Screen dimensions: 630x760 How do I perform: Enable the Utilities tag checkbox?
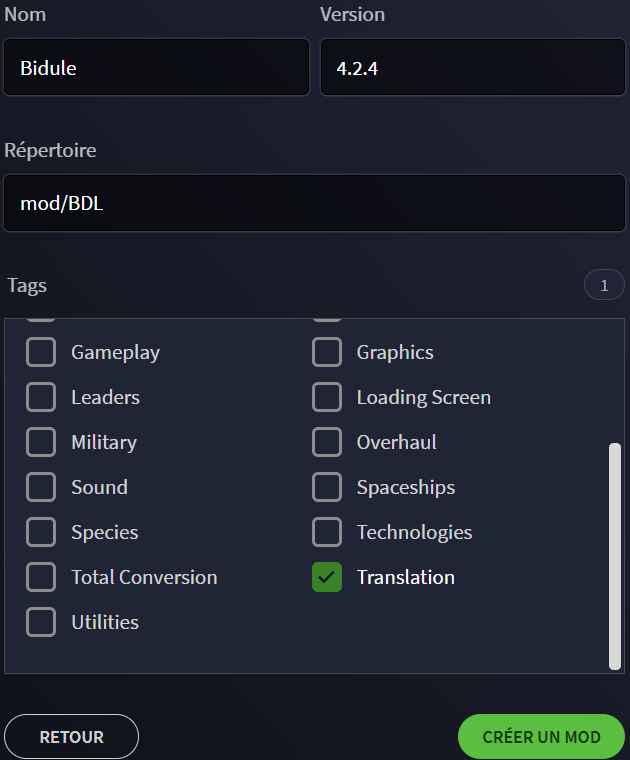[x=41, y=622]
